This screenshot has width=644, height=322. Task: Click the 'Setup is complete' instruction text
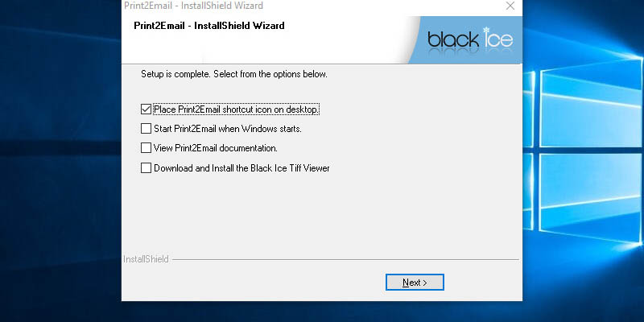coord(233,74)
